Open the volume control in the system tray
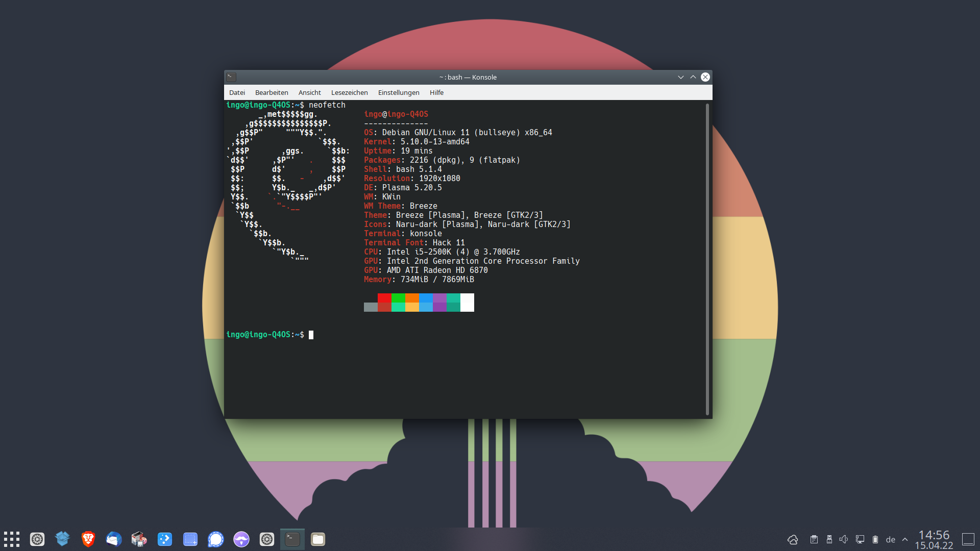 click(845, 539)
